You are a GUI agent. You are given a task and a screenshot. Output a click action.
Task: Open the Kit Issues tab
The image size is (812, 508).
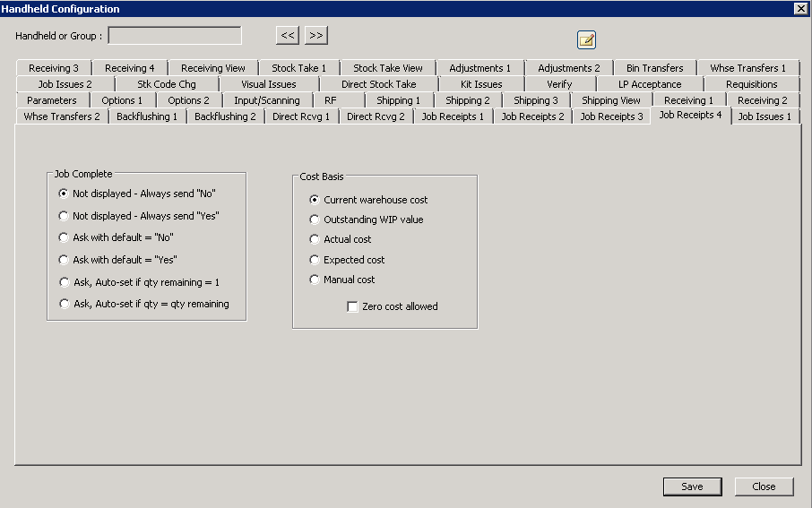(x=481, y=84)
